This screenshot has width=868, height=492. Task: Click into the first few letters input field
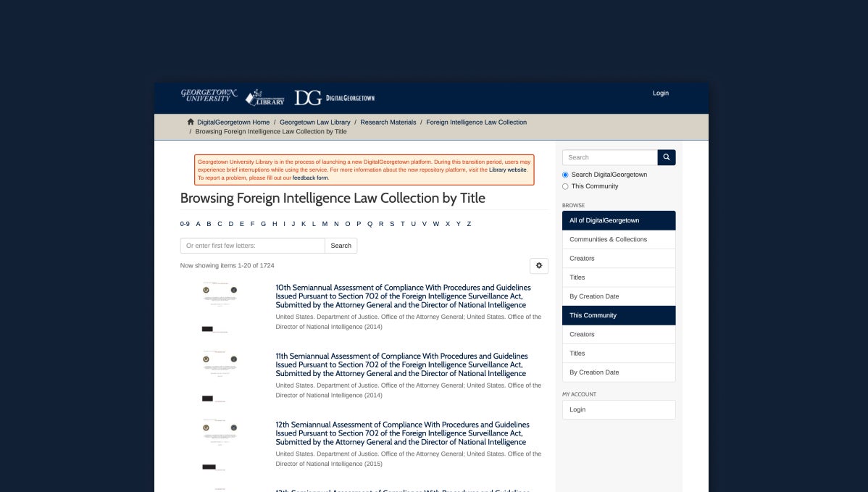251,246
